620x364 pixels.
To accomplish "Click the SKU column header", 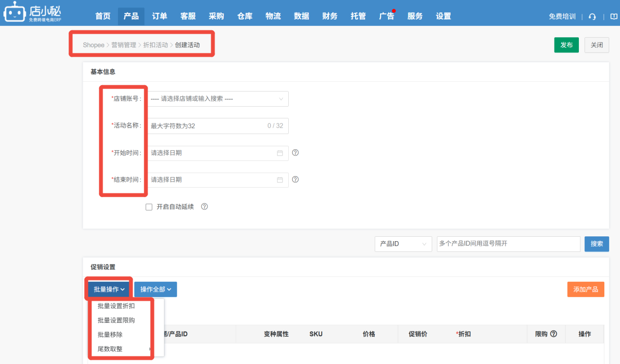I will coord(316,334).
